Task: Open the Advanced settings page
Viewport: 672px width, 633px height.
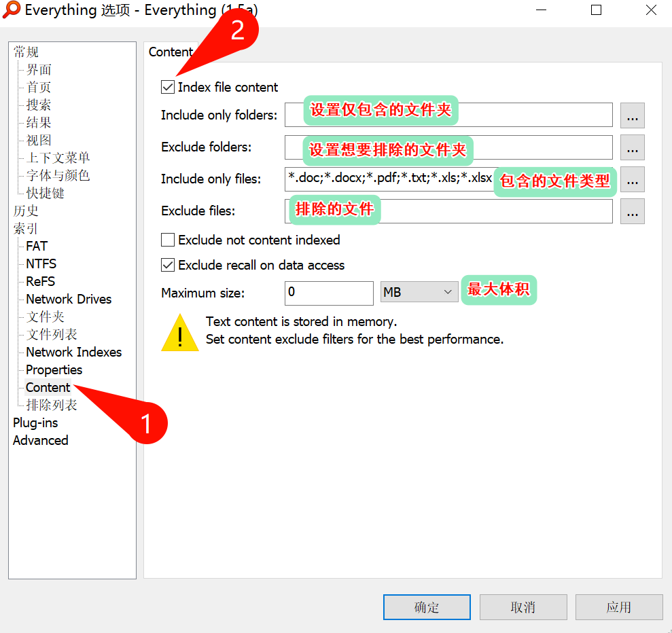Action: 40,440
